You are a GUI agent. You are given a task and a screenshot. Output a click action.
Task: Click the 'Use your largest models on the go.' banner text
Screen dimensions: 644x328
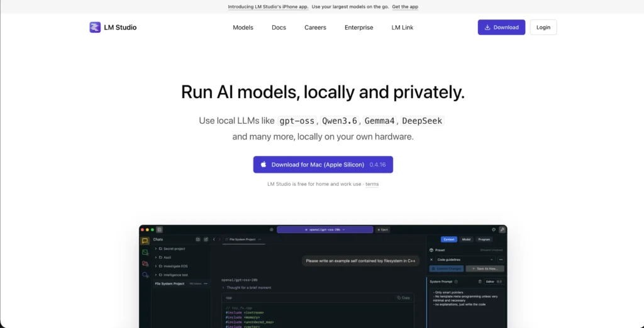point(350,6)
